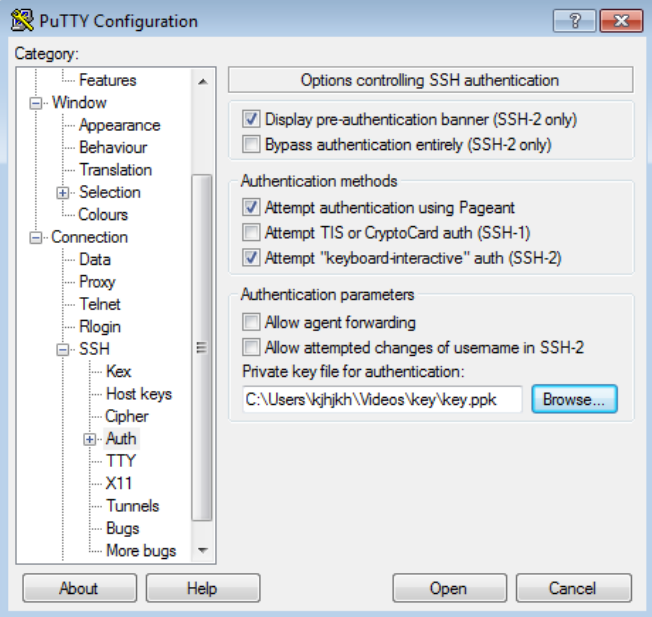Open Translation settings category
The height and width of the screenshot is (617, 652).
pos(116,170)
